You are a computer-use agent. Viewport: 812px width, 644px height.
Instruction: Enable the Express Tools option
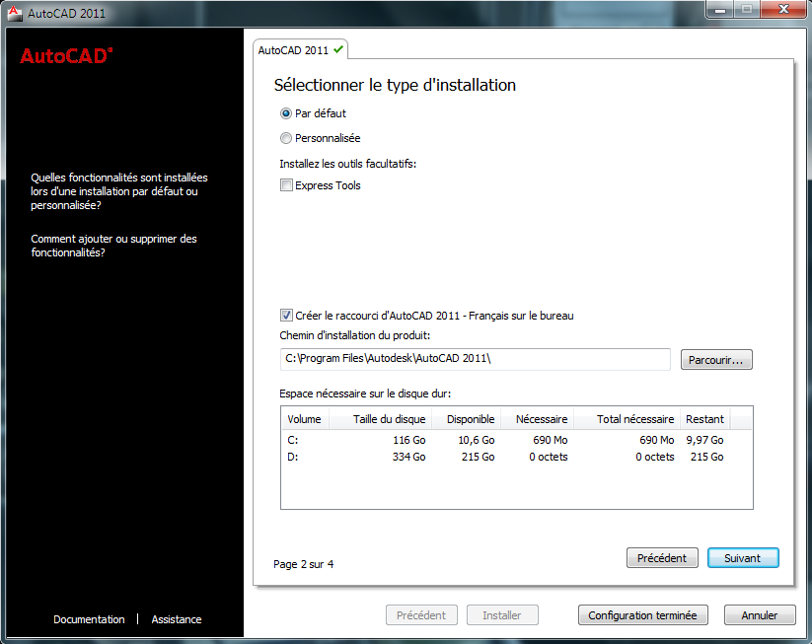[286, 184]
